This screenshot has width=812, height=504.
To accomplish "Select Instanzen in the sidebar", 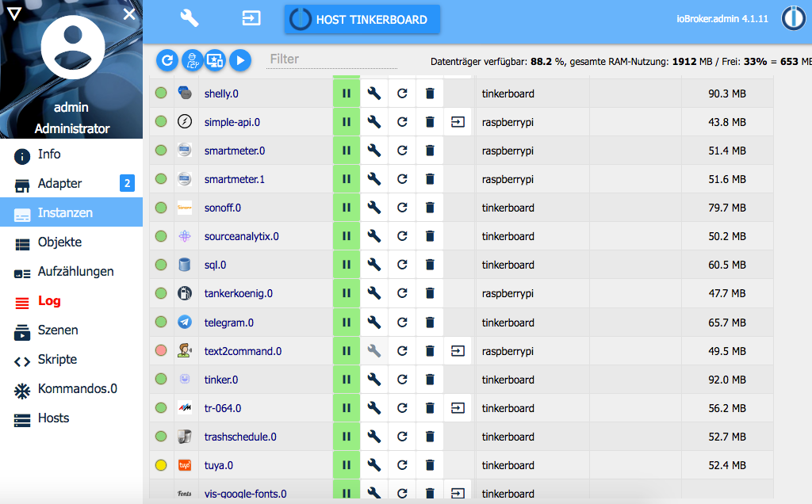I will click(71, 212).
